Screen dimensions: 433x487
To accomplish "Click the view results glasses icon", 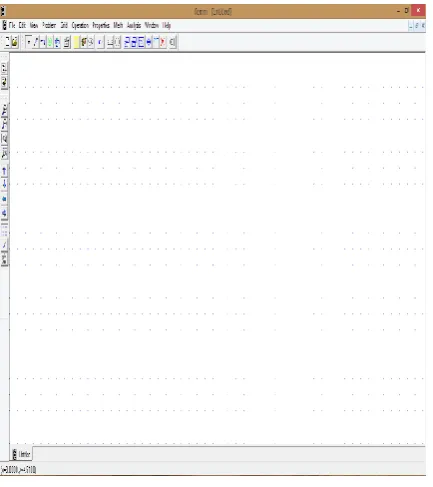I will [91, 42].
